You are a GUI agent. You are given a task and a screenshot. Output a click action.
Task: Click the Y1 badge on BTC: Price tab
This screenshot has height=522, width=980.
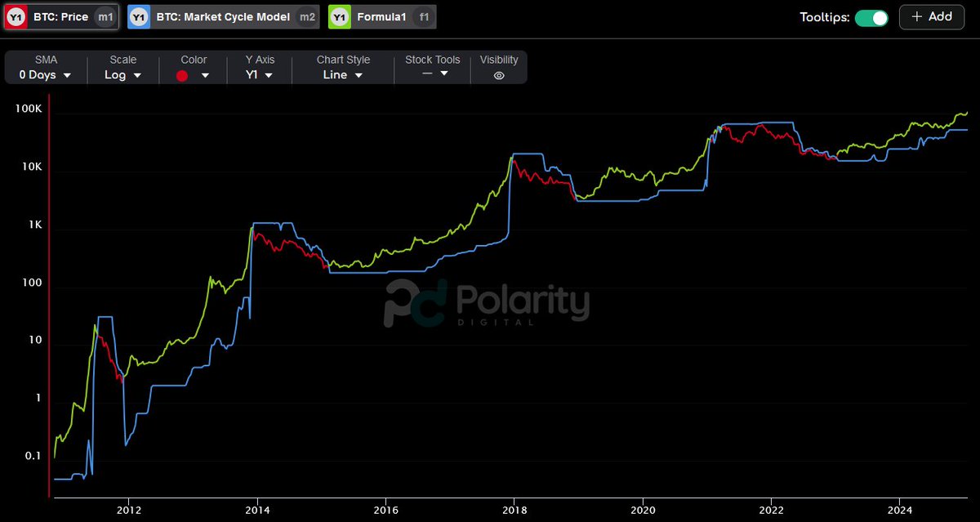(x=16, y=17)
